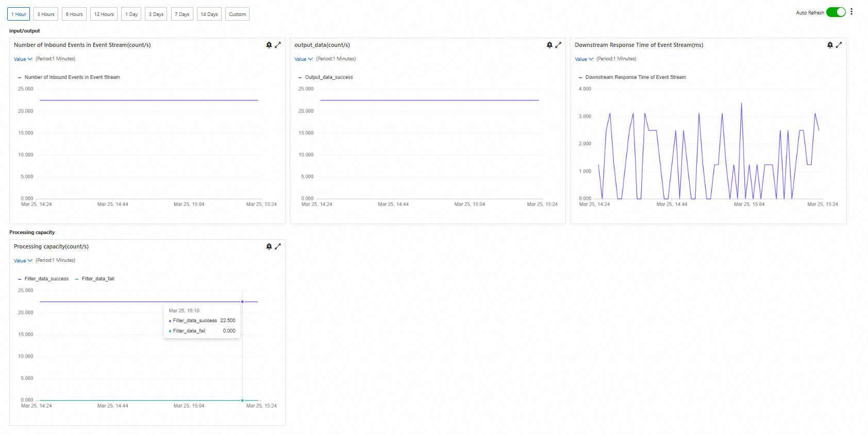Click alarm bell icon on output_data chart

tap(549, 45)
